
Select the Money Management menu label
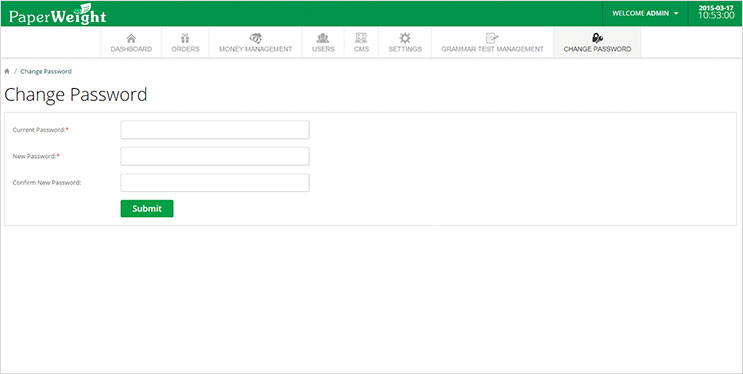point(255,49)
